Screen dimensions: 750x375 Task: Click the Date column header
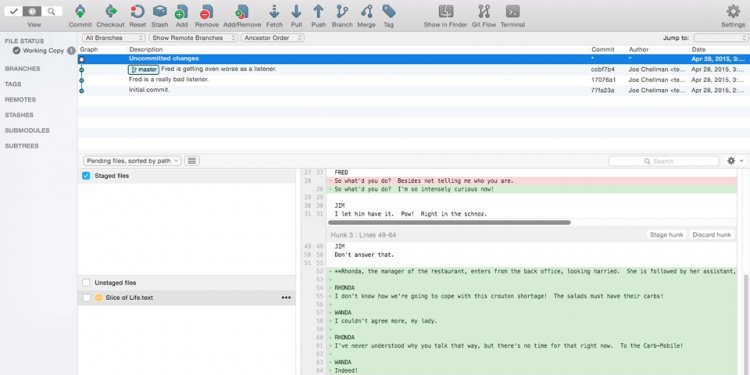(698, 49)
